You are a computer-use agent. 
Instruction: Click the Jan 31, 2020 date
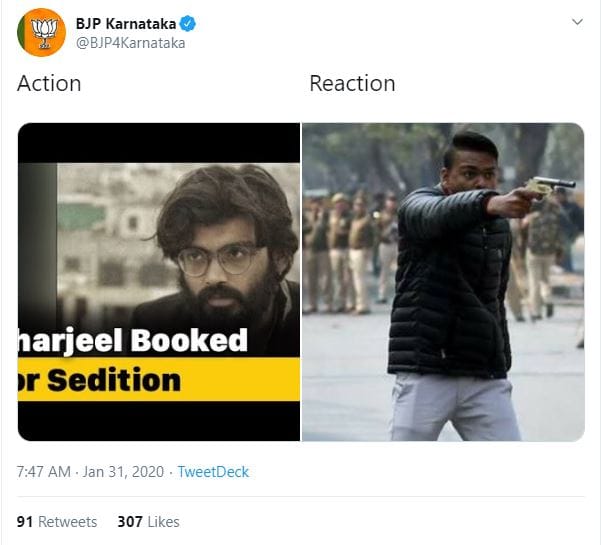click(x=119, y=472)
